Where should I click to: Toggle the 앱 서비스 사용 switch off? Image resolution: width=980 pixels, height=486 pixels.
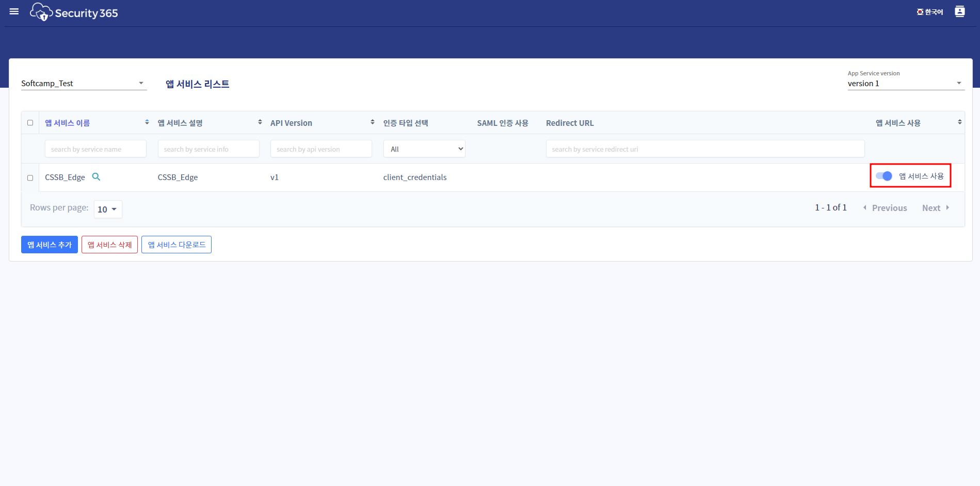(884, 176)
